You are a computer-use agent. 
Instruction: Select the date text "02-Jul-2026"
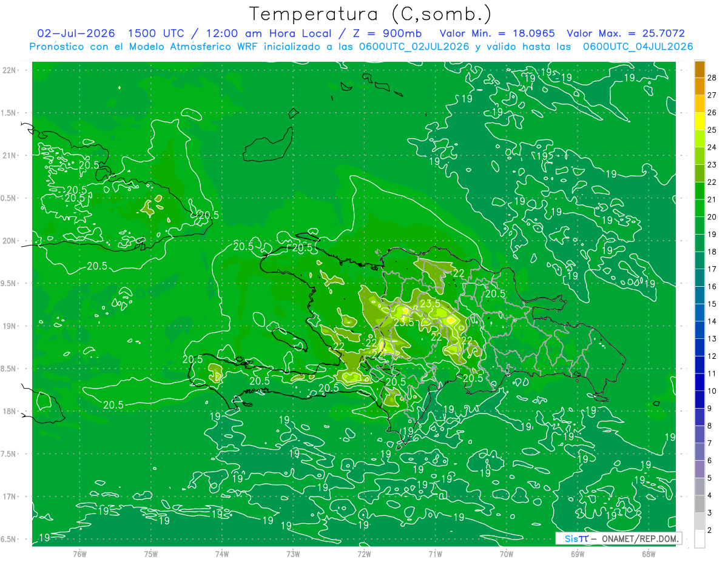(76, 33)
